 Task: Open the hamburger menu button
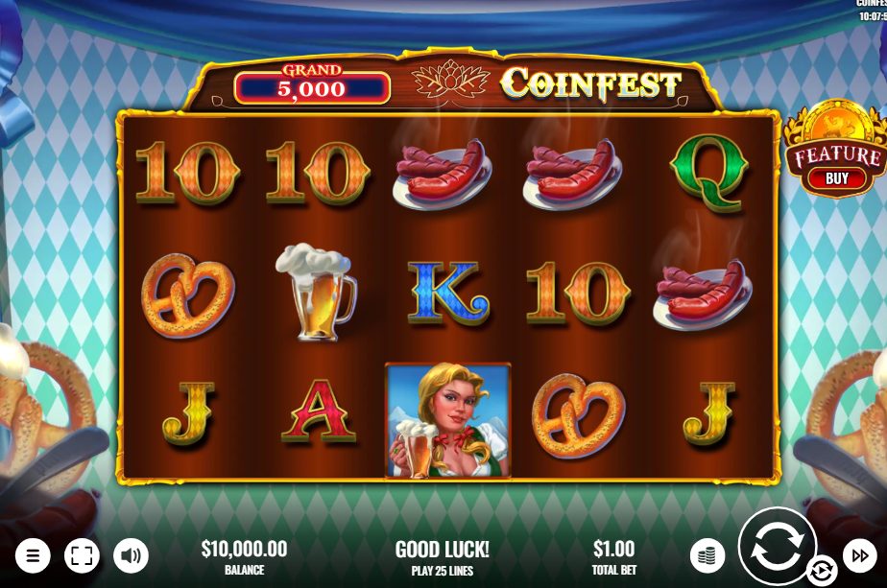pos(33,555)
